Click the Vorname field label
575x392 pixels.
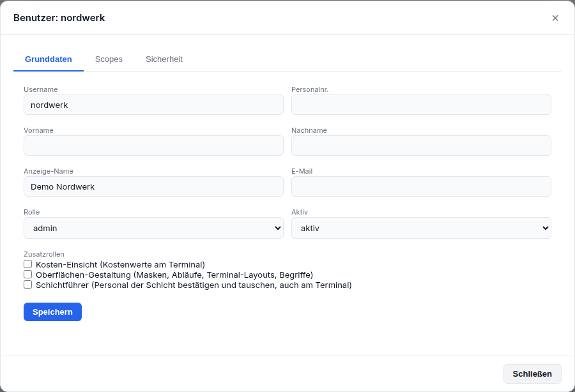pos(38,130)
